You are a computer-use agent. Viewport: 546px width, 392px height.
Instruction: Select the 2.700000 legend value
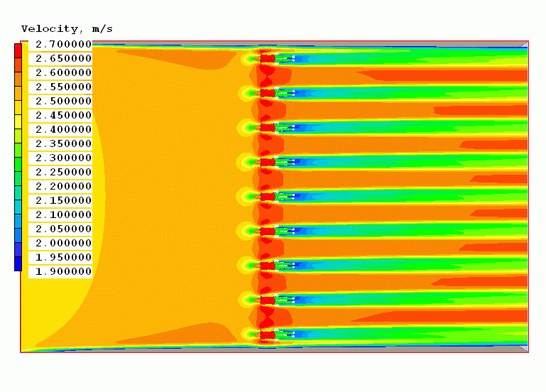[x=63, y=44]
